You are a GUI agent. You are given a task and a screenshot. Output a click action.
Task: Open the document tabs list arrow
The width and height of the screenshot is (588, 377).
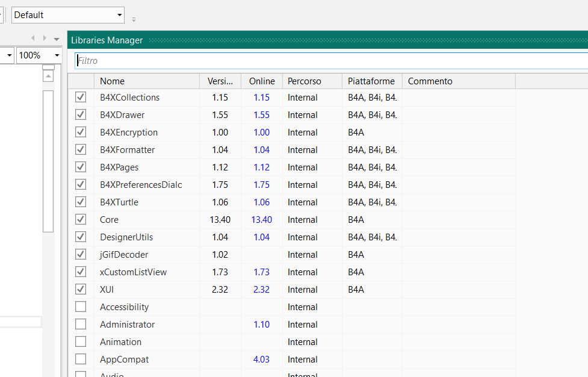click(57, 39)
